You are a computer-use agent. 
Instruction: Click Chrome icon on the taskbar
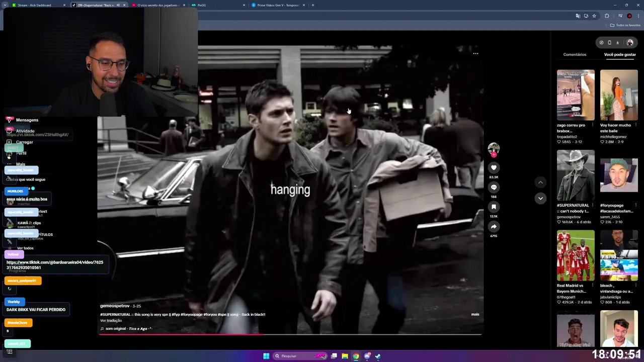(x=356, y=356)
